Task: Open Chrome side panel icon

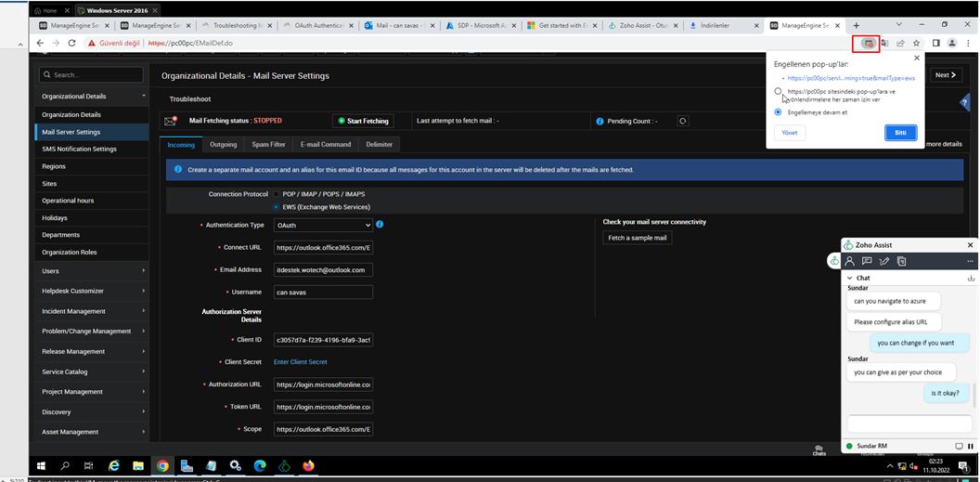Action: [936, 43]
